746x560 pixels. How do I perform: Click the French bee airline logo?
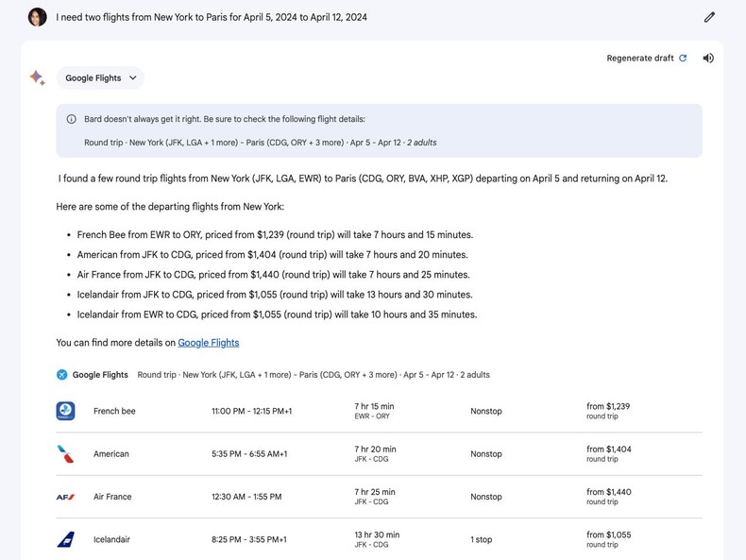[x=65, y=411]
